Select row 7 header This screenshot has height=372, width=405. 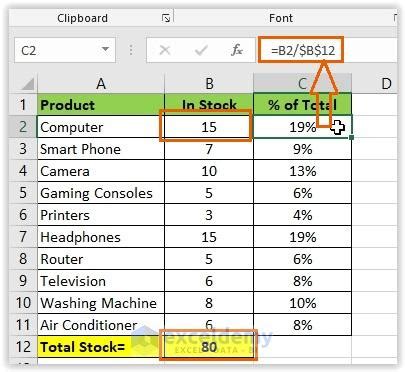pos(23,237)
